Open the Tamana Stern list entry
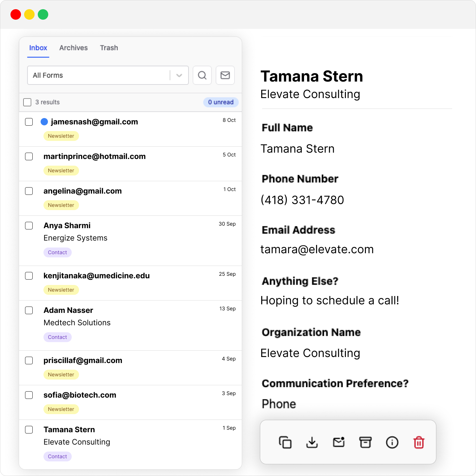The width and height of the screenshot is (476, 476). coord(69,430)
